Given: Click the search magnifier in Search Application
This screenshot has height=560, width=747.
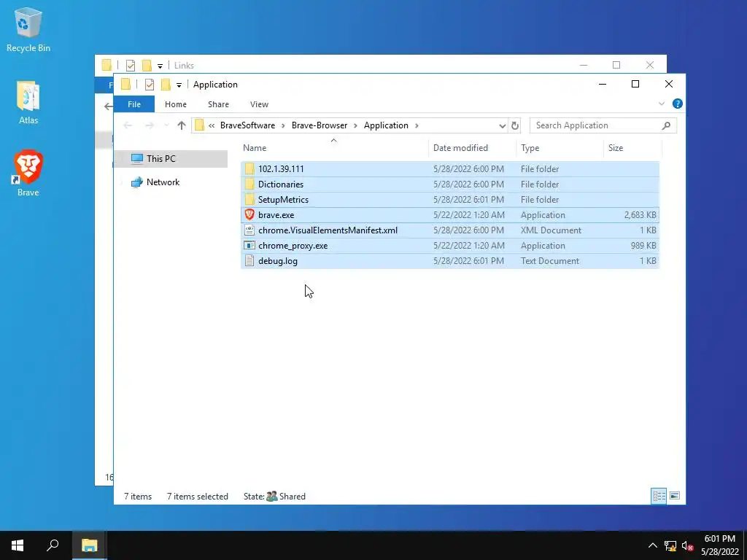Looking at the screenshot, I should [x=666, y=125].
